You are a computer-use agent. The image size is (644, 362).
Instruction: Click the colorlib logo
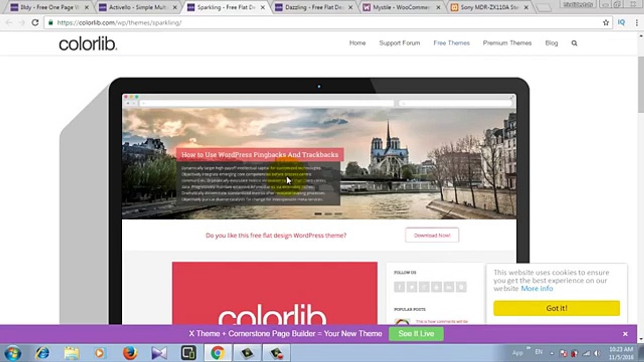coord(88,44)
